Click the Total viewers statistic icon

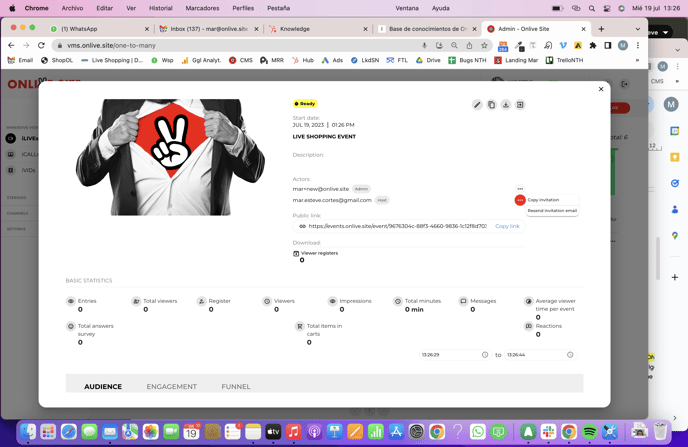(136, 301)
